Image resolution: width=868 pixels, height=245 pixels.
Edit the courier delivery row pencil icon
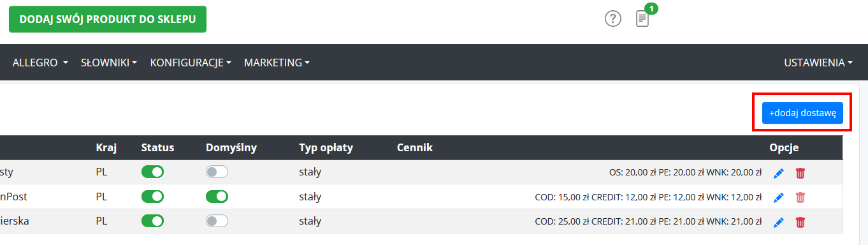pyautogui.click(x=778, y=222)
